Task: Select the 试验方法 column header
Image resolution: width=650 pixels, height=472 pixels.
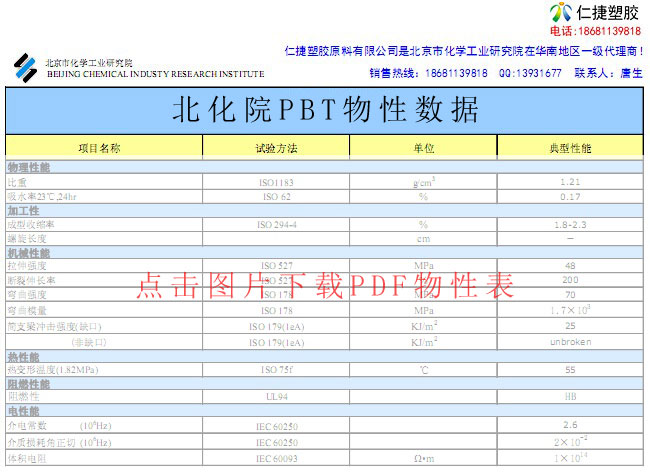Action: (276, 148)
